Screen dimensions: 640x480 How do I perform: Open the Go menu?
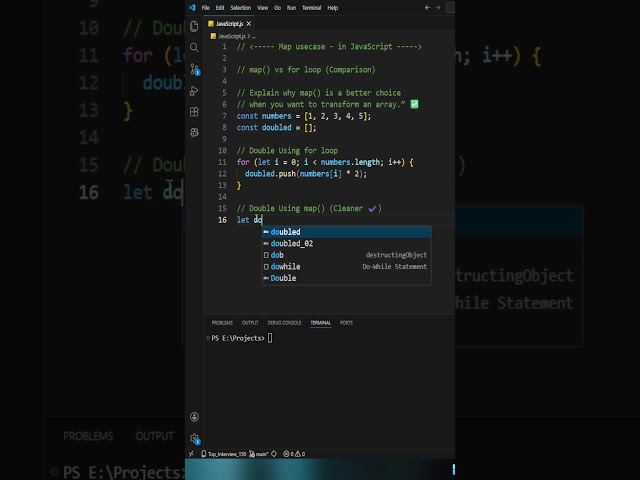(278, 8)
